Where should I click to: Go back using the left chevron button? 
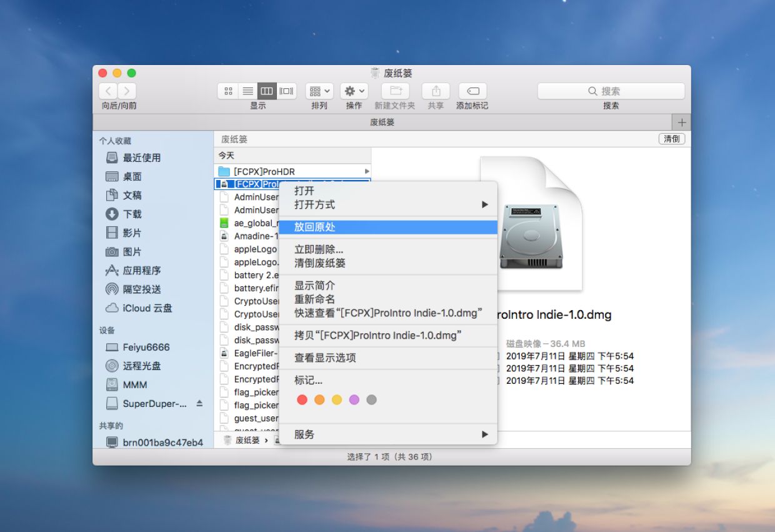pyautogui.click(x=108, y=91)
